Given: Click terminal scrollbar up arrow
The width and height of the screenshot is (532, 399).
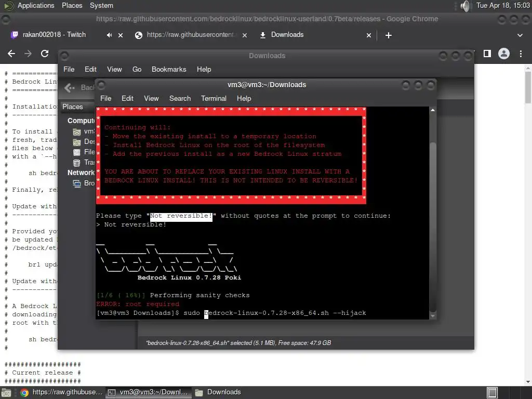Looking at the screenshot, I should coord(433,110).
